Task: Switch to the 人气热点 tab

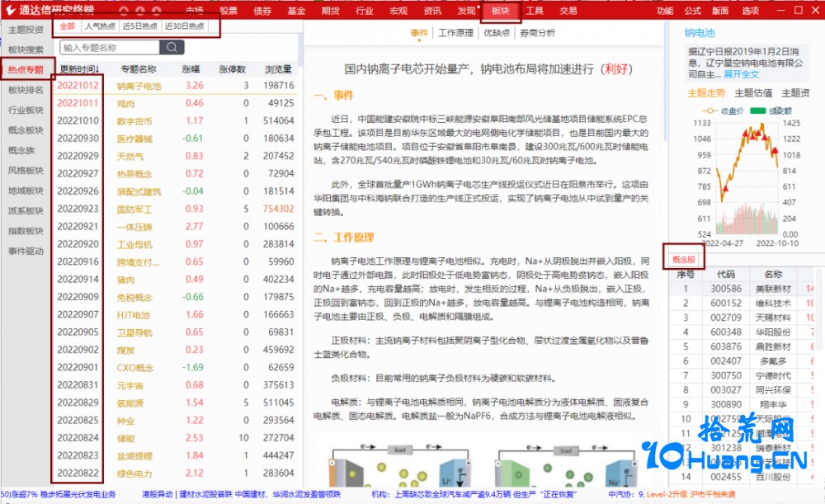Action: coord(100,26)
